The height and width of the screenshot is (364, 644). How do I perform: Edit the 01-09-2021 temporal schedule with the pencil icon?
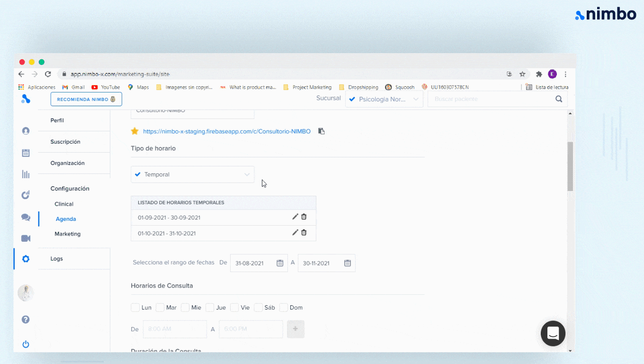click(x=295, y=217)
